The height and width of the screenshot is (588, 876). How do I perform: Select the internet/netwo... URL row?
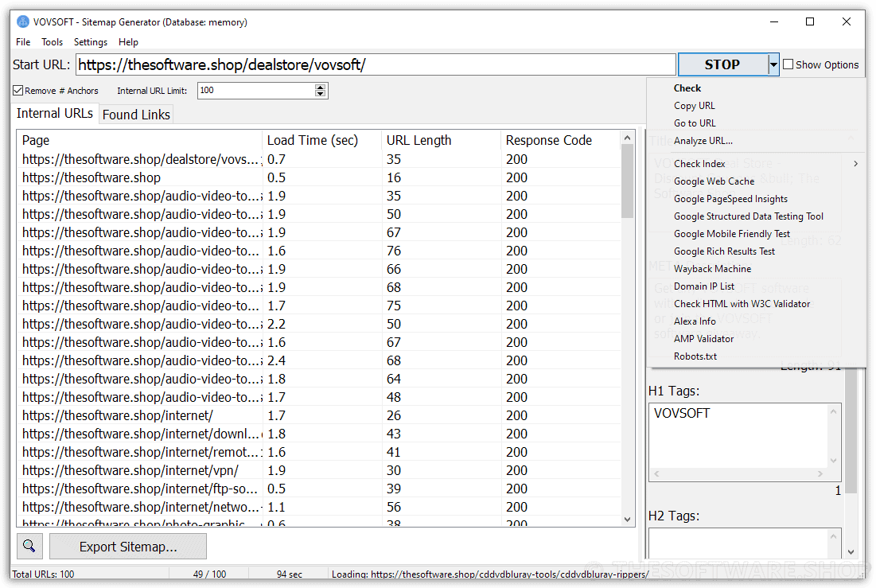(319, 508)
